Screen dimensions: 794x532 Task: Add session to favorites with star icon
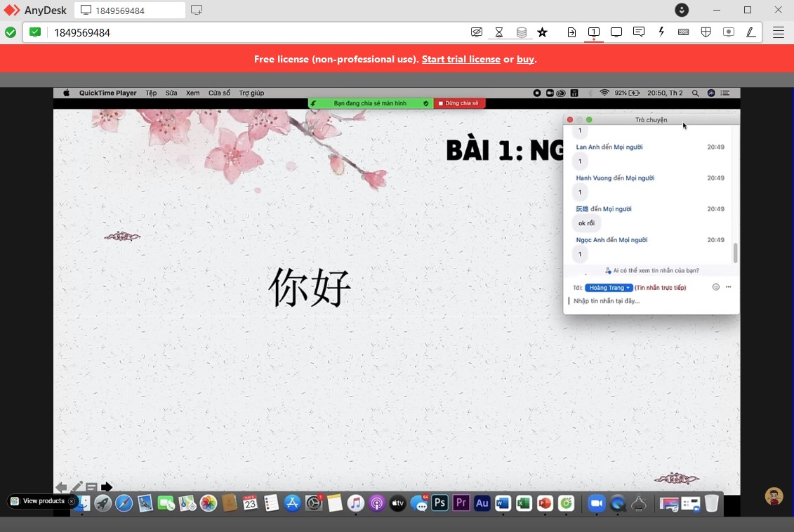point(542,32)
